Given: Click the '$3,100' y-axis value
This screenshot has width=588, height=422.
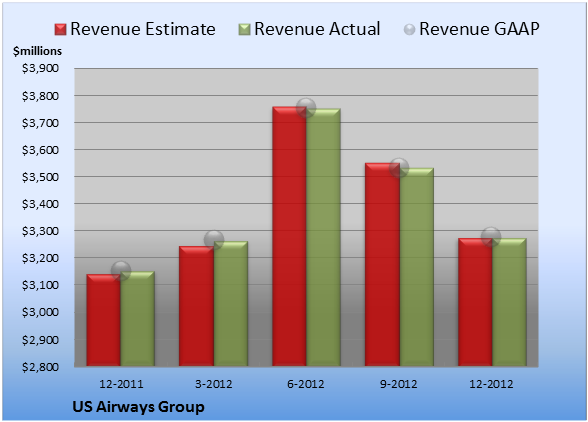Looking at the screenshot, I should [40, 285].
